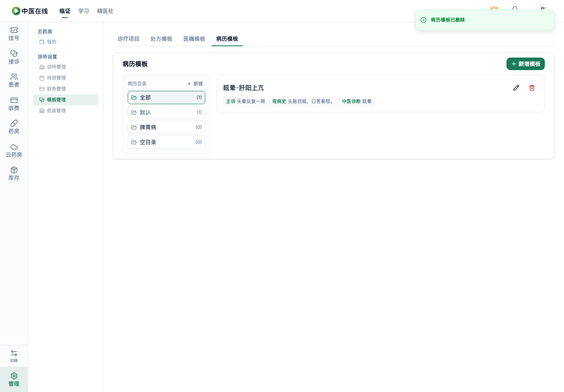Open 患者 patients in the left rail
This screenshot has height=392, width=564.
click(14, 81)
